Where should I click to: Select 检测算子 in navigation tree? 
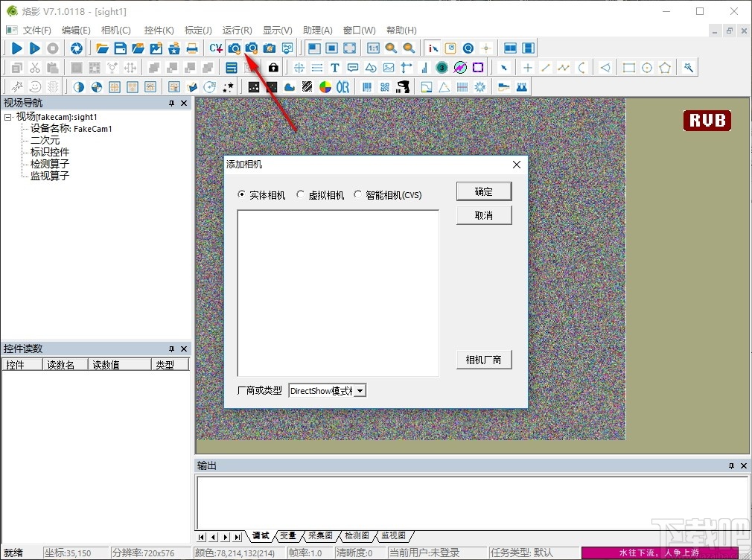pyautogui.click(x=50, y=164)
